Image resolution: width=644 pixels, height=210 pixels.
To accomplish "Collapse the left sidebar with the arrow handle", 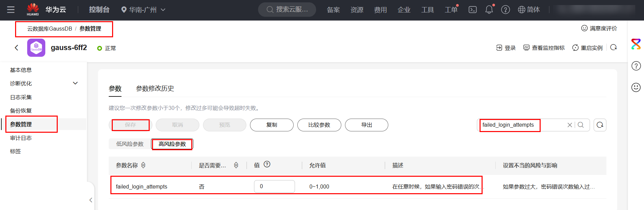I will click(x=91, y=200).
